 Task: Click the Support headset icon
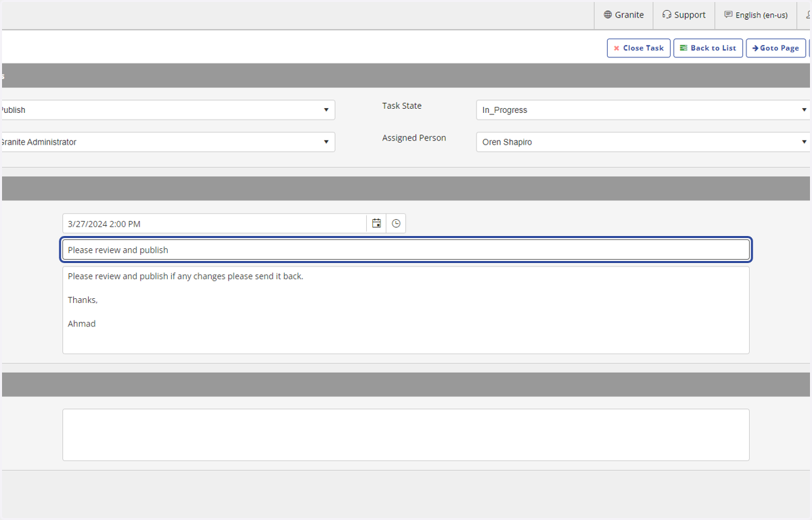point(667,15)
